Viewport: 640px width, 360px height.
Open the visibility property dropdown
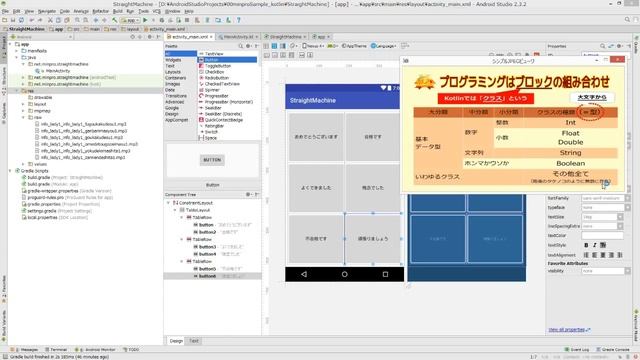point(627,271)
